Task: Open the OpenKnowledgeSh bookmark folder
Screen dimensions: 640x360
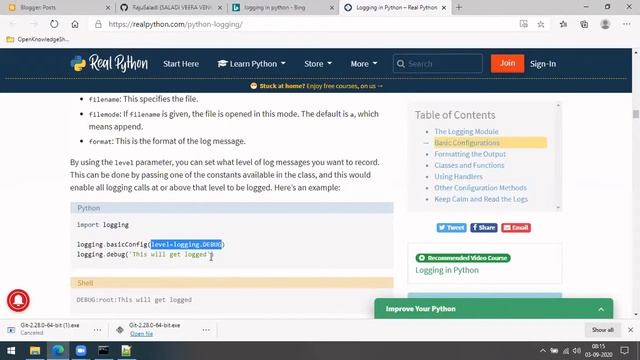Action: point(38,39)
